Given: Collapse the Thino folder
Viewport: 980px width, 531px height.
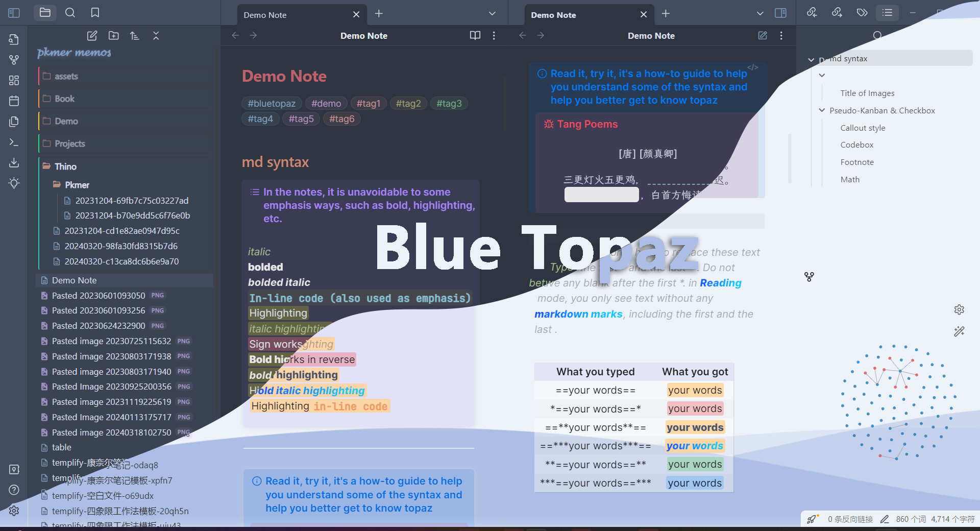Looking at the screenshot, I should [x=126, y=166].
